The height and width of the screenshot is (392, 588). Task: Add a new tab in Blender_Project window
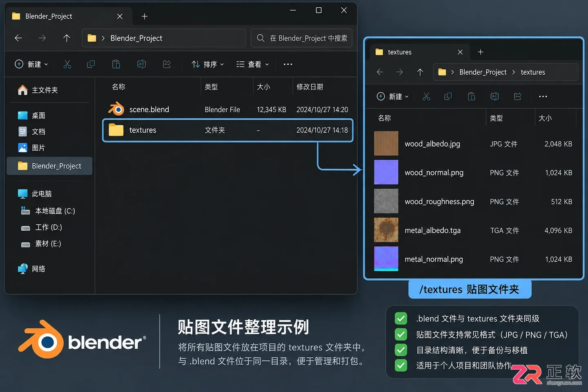pos(144,16)
